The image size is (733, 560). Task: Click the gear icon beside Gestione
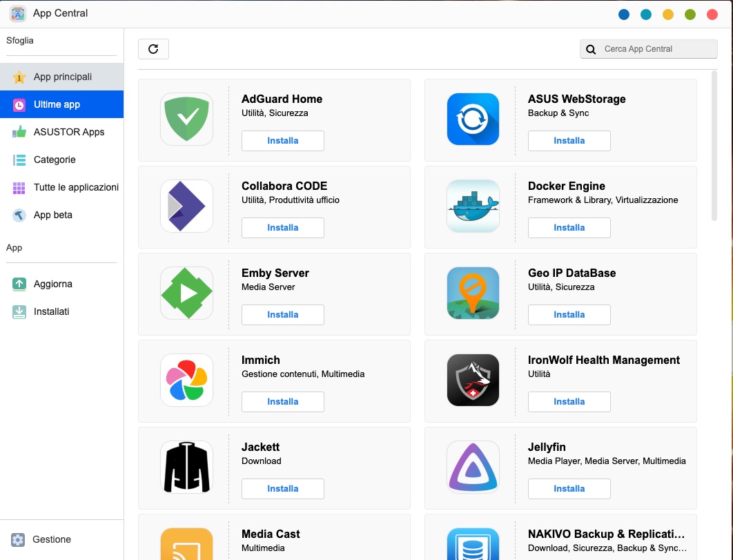[18, 539]
